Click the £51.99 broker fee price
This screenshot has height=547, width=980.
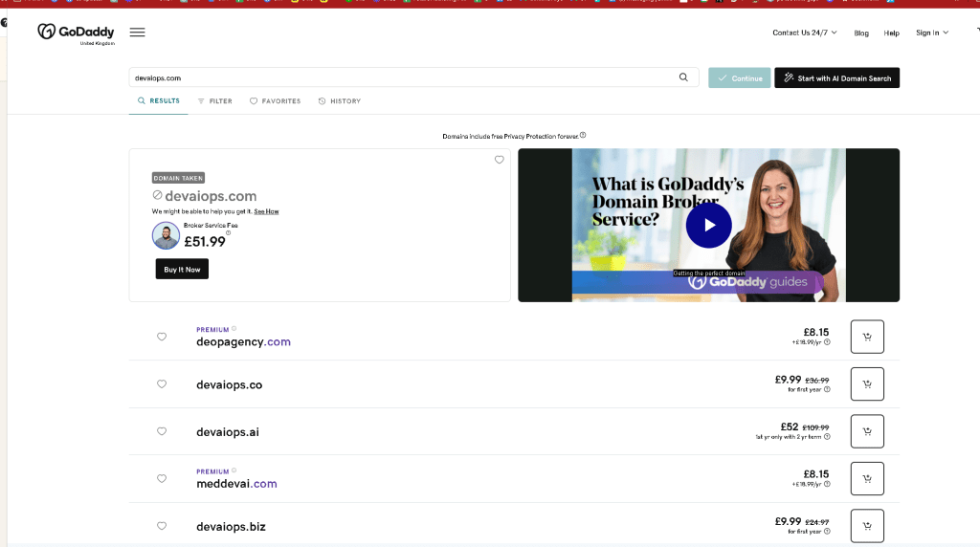pos(205,242)
